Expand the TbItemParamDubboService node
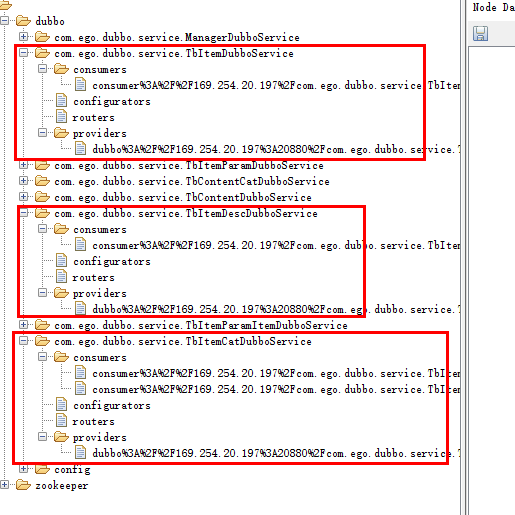 [x=23, y=164]
